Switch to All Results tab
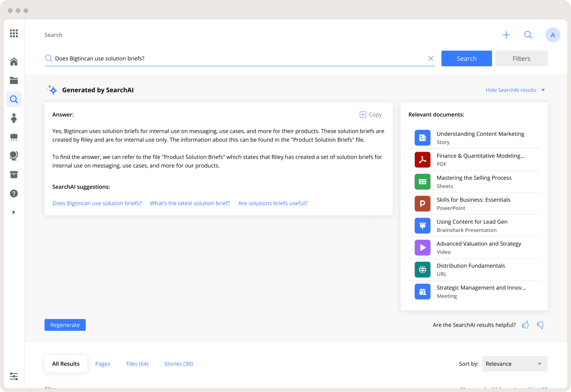Viewport: 571px width, 392px height. pos(66,364)
